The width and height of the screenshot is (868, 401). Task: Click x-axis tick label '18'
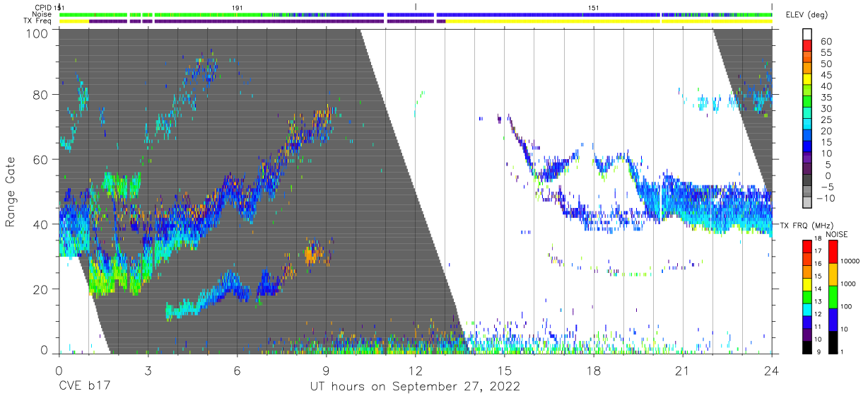[x=593, y=371]
